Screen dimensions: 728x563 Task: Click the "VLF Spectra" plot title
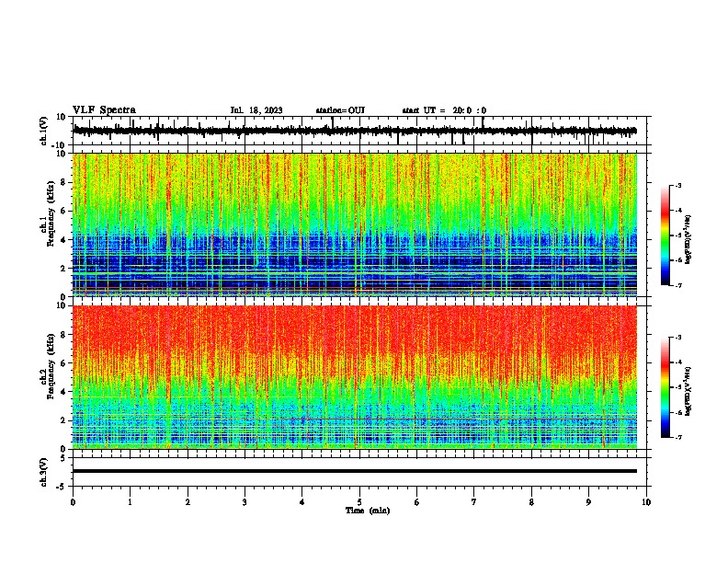[104, 110]
